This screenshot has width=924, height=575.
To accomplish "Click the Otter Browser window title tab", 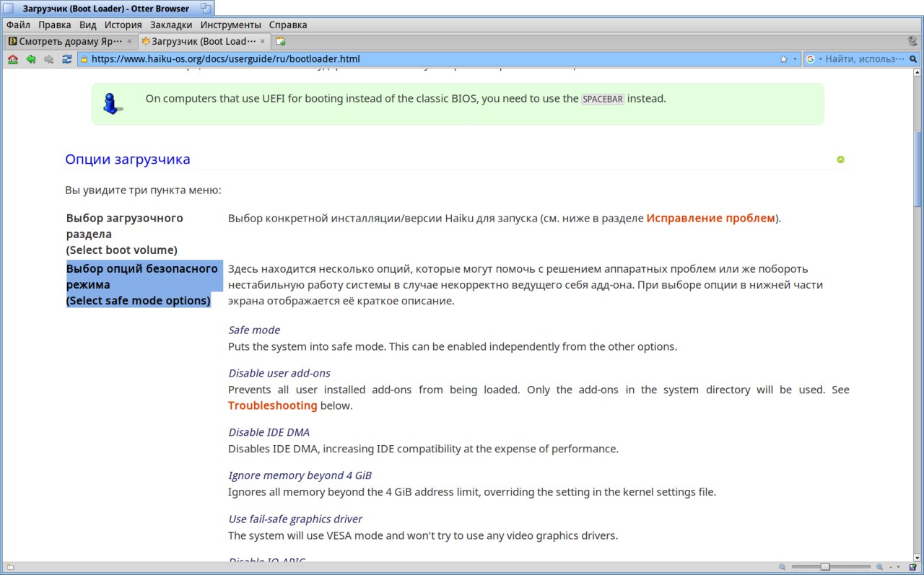I will [107, 9].
